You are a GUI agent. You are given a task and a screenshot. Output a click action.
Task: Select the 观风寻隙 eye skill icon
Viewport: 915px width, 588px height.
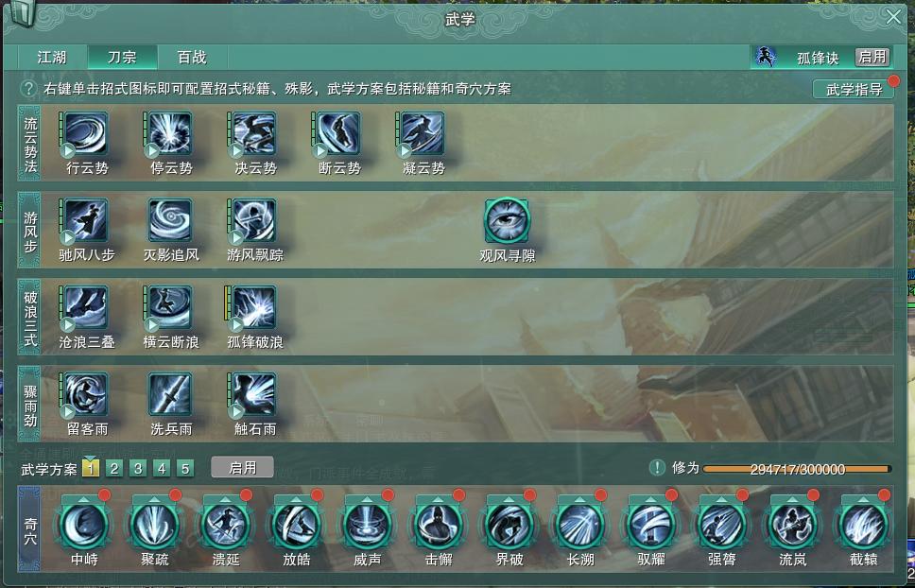coord(507,220)
